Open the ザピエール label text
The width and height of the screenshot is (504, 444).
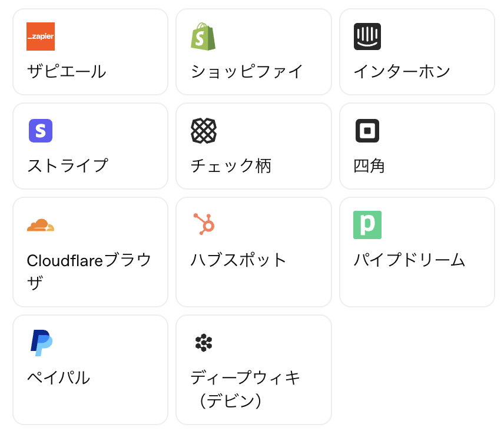pyautogui.click(x=67, y=72)
